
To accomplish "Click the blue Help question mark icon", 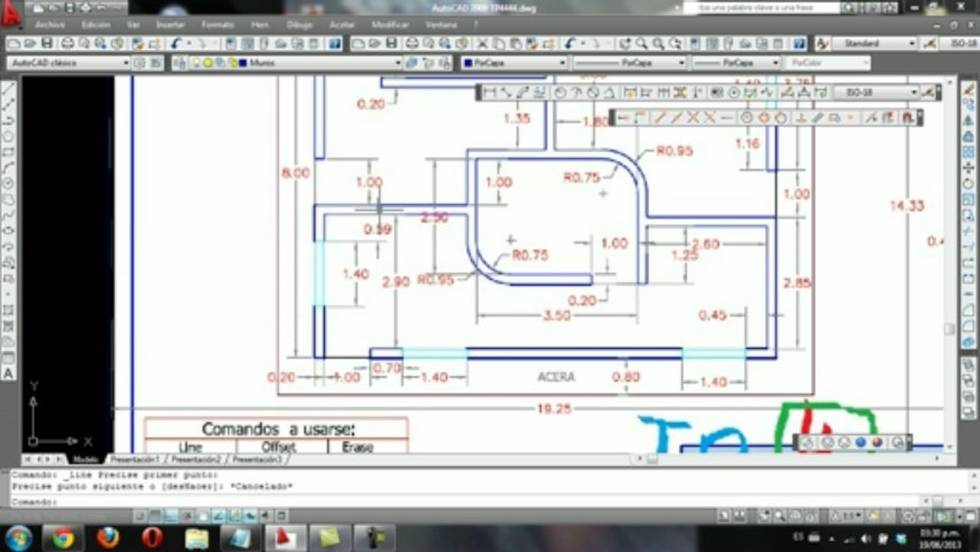I will pos(335,44).
